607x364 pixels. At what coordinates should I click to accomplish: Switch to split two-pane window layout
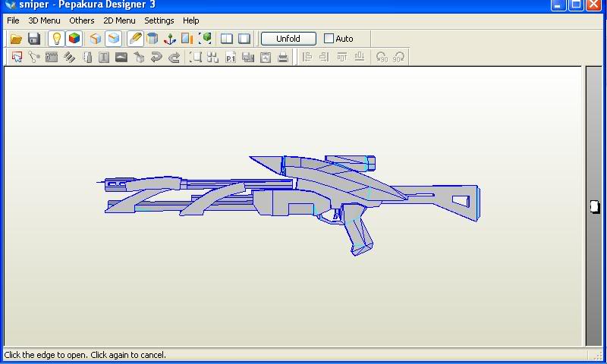click(x=226, y=39)
